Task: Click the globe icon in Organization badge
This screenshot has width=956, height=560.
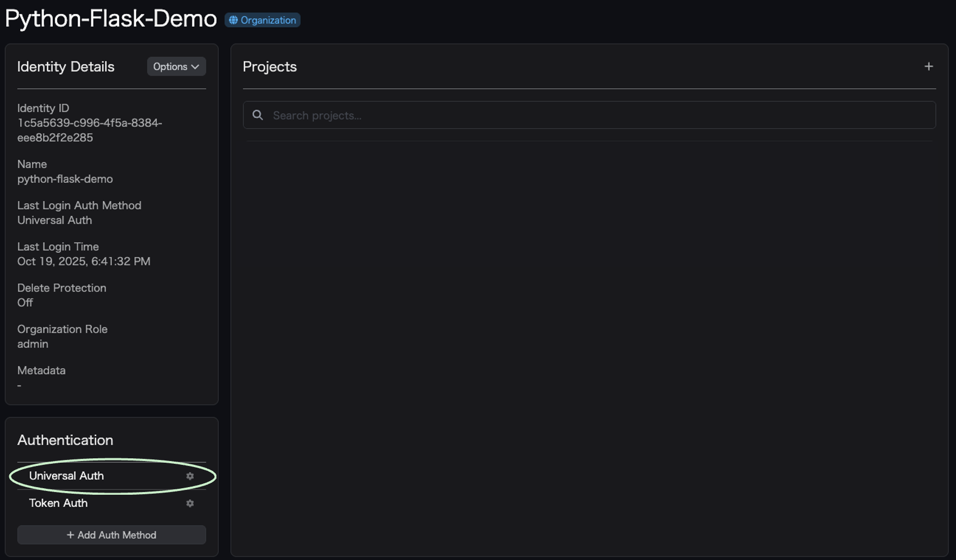Action: [x=233, y=20]
